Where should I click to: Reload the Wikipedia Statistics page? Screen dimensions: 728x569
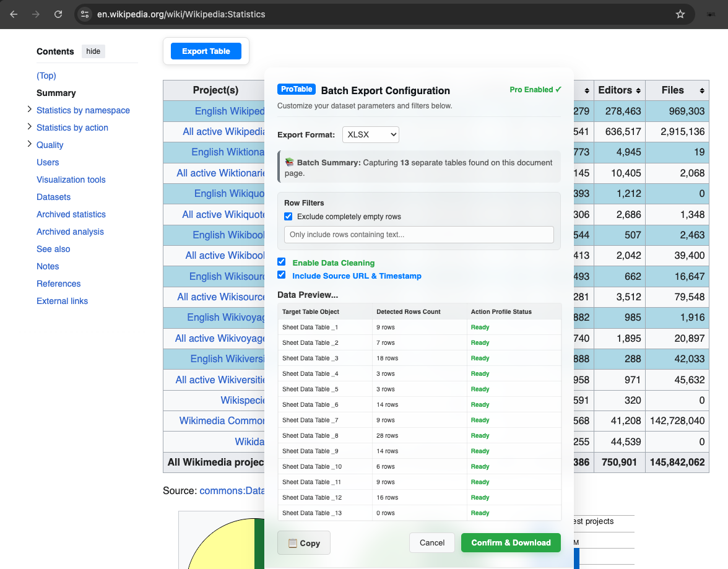58,14
